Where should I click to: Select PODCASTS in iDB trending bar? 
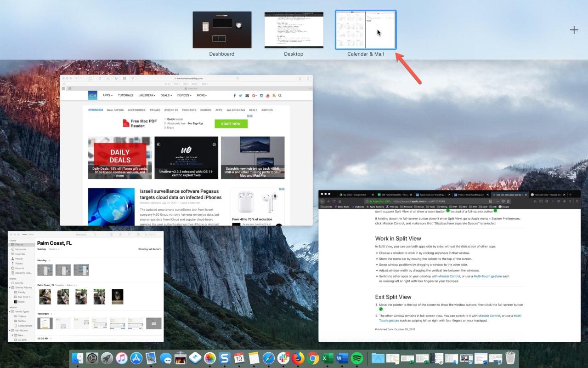189,110
